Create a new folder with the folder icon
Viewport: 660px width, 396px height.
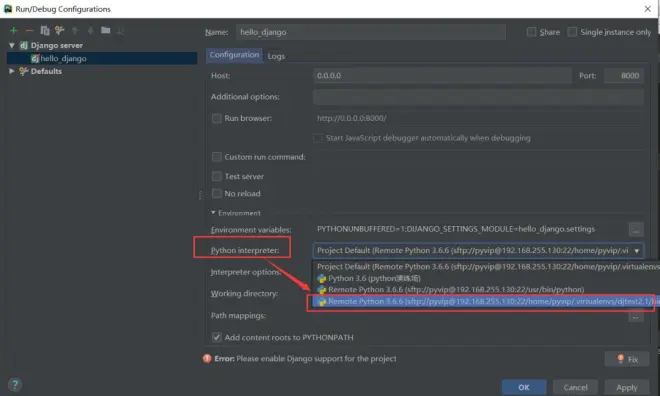pos(105,30)
